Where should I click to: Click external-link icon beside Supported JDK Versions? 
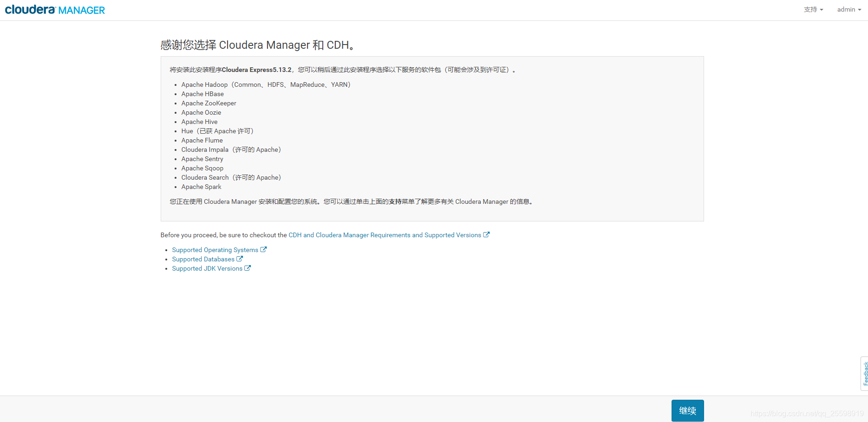click(248, 268)
